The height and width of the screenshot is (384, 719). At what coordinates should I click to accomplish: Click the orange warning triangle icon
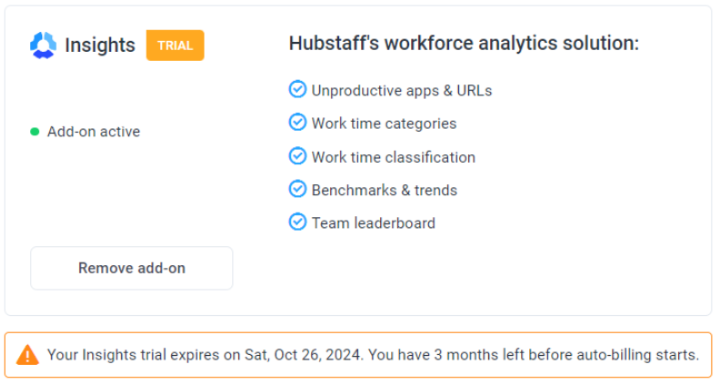28,355
